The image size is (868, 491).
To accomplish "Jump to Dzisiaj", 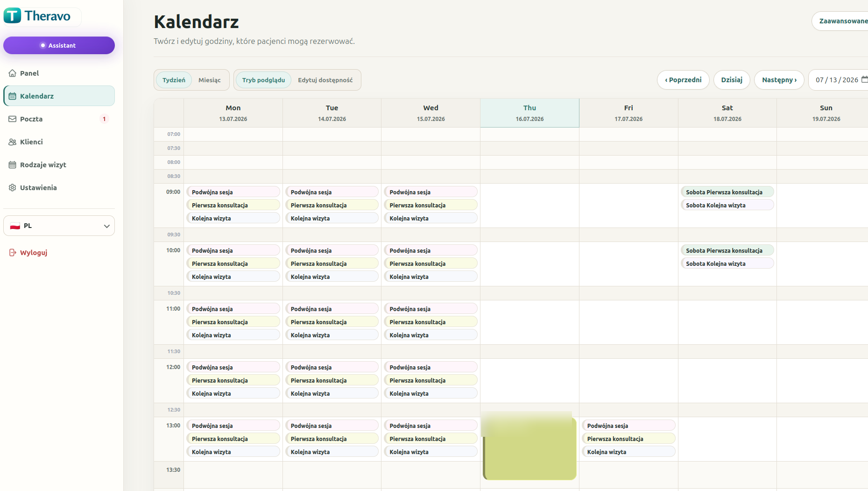I will coord(732,80).
